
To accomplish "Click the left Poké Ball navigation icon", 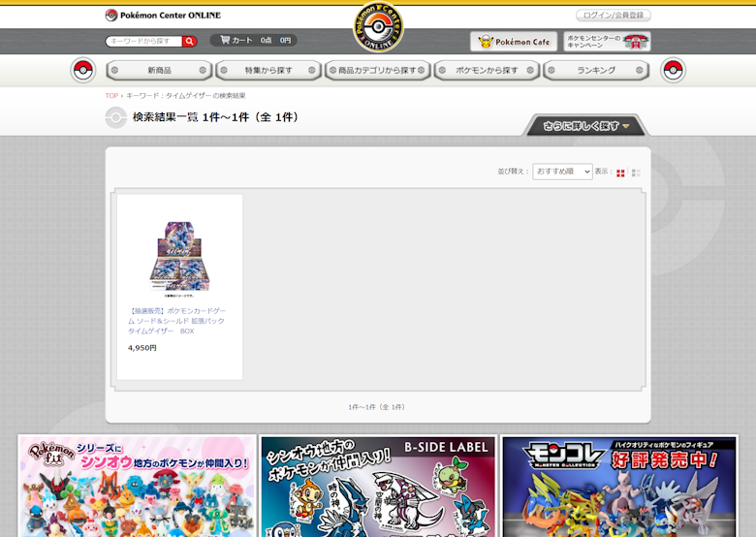I will (83, 70).
